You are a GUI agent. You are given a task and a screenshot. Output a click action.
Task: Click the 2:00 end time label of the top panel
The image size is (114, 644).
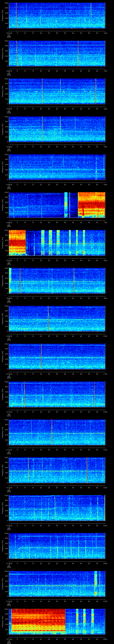coord(105,33)
